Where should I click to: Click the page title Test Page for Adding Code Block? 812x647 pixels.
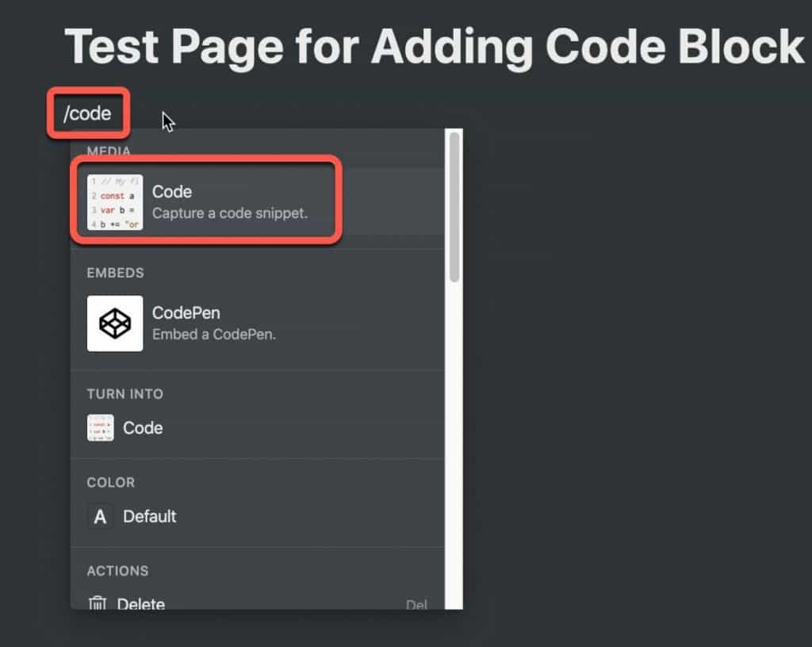pyautogui.click(x=434, y=47)
